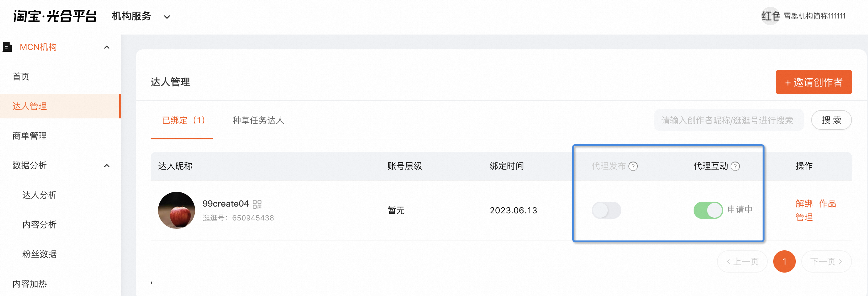Click the help icon next to 代理互动
The image size is (868, 296).
point(735,166)
